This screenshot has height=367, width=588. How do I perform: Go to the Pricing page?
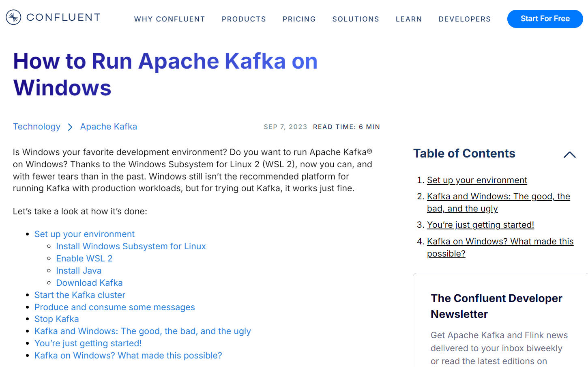(299, 19)
